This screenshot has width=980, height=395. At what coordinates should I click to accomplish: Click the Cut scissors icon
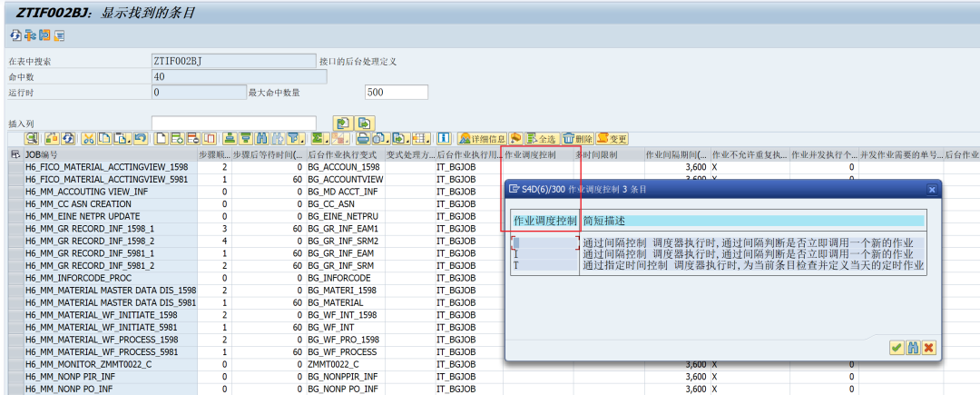click(x=88, y=138)
